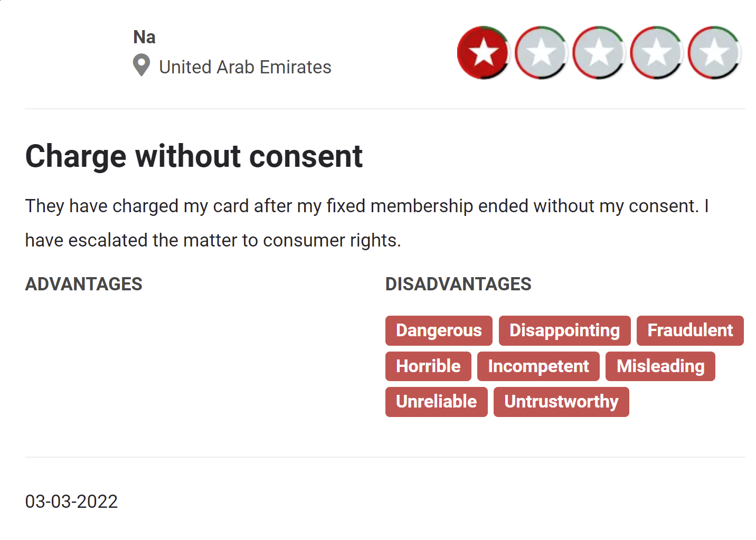Click the Fraudulent tag
The height and width of the screenshot is (540, 756).
690,330
